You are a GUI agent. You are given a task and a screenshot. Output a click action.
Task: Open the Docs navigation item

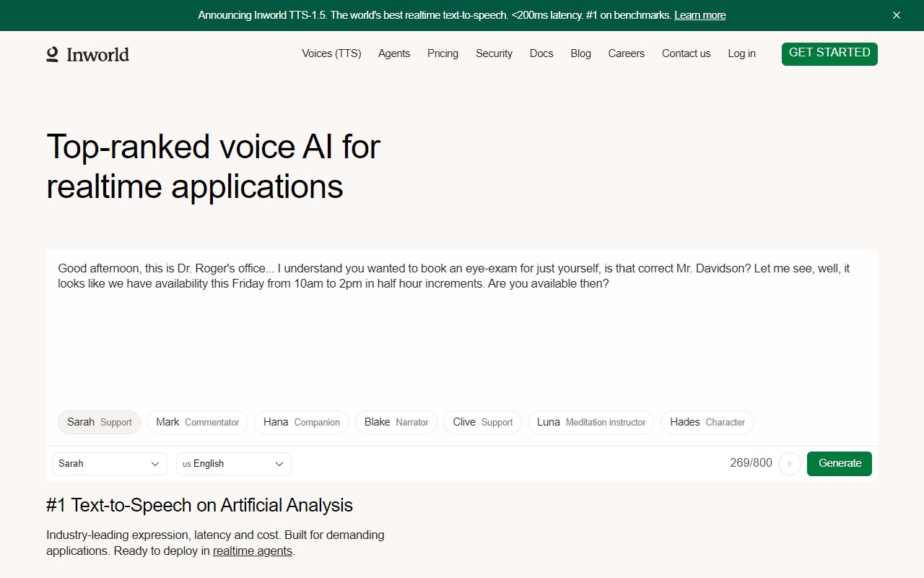coord(541,53)
